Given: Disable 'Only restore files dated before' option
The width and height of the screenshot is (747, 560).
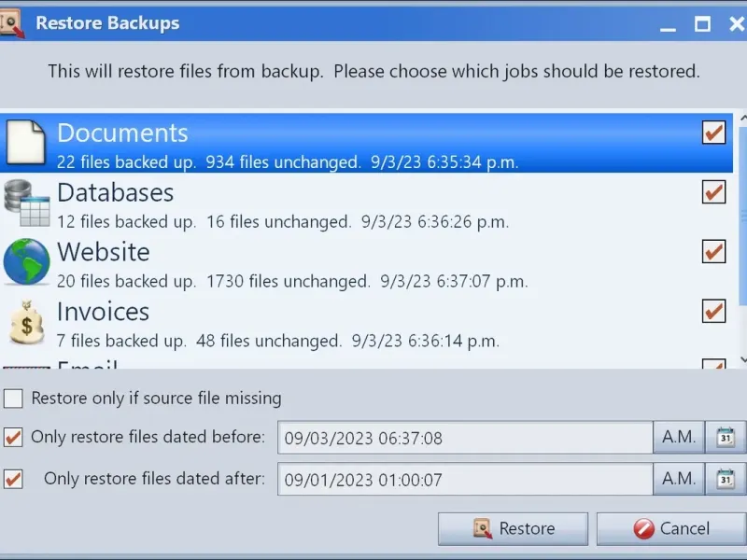Looking at the screenshot, I should 13,437.
